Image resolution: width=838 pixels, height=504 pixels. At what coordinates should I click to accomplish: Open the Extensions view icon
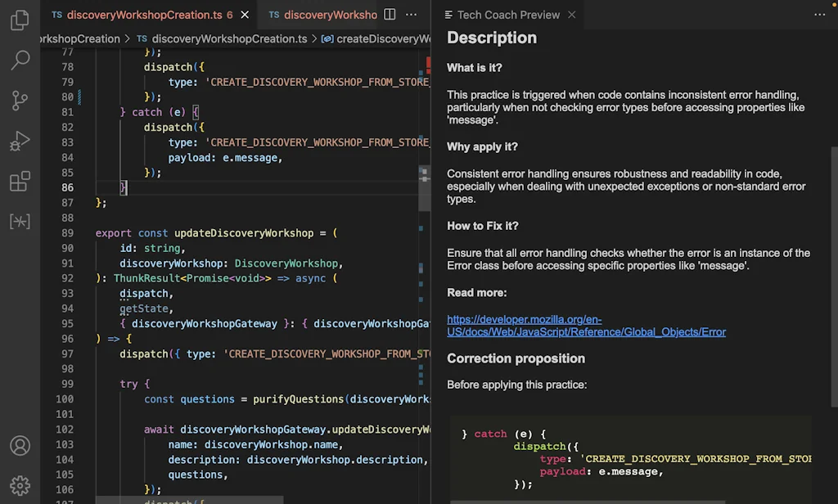tap(20, 180)
